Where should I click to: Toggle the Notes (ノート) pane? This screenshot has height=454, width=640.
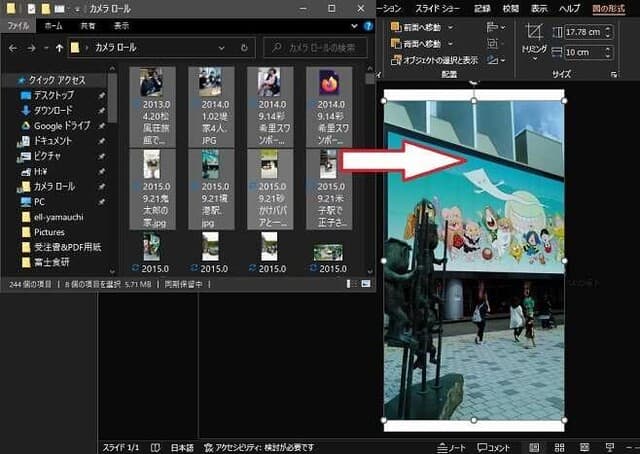click(x=454, y=446)
